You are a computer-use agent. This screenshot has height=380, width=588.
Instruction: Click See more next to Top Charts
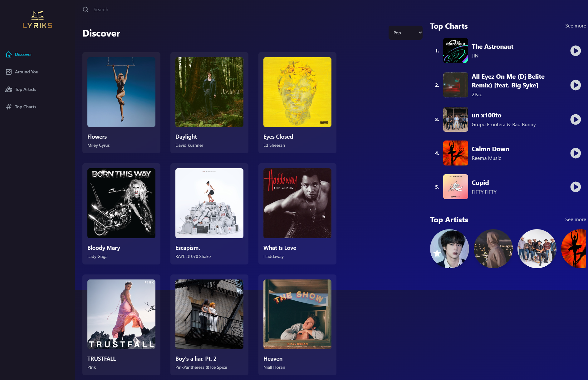coord(575,26)
